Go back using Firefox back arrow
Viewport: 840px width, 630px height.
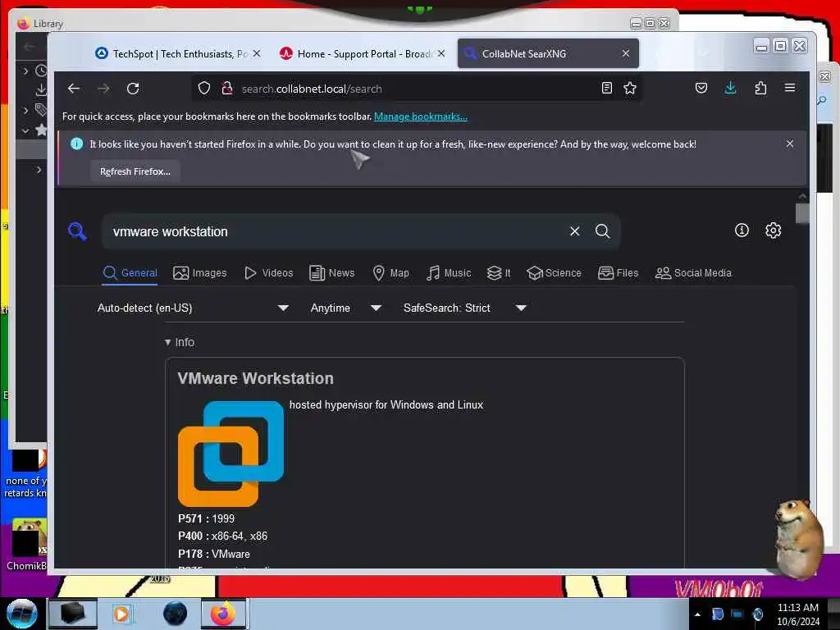point(73,89)
